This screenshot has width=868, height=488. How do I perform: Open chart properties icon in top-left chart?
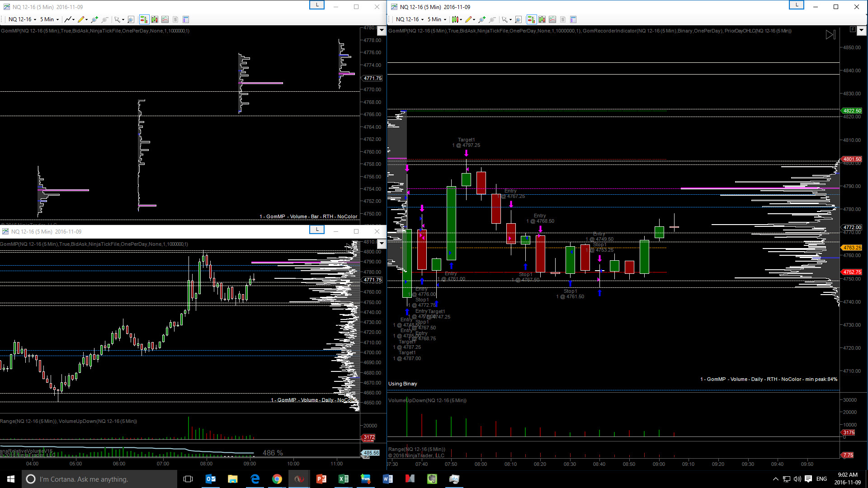click(x=186, y=19)
